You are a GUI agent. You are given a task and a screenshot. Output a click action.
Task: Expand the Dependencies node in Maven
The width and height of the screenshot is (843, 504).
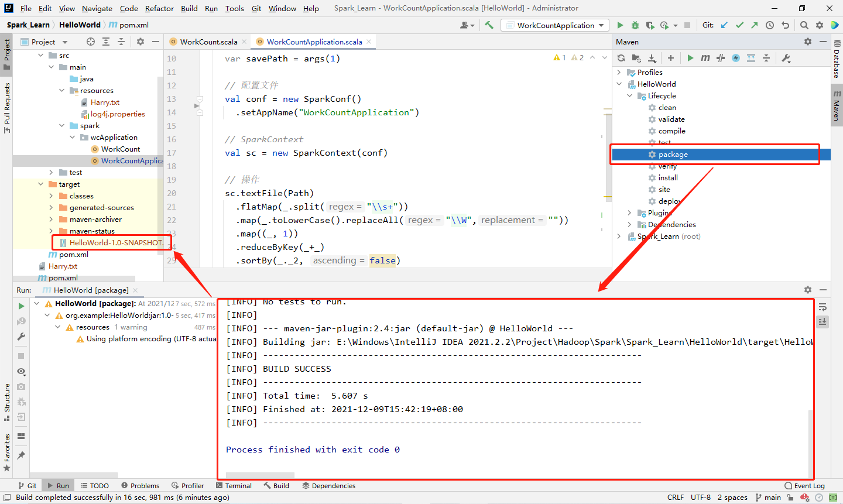coord(630,224)
